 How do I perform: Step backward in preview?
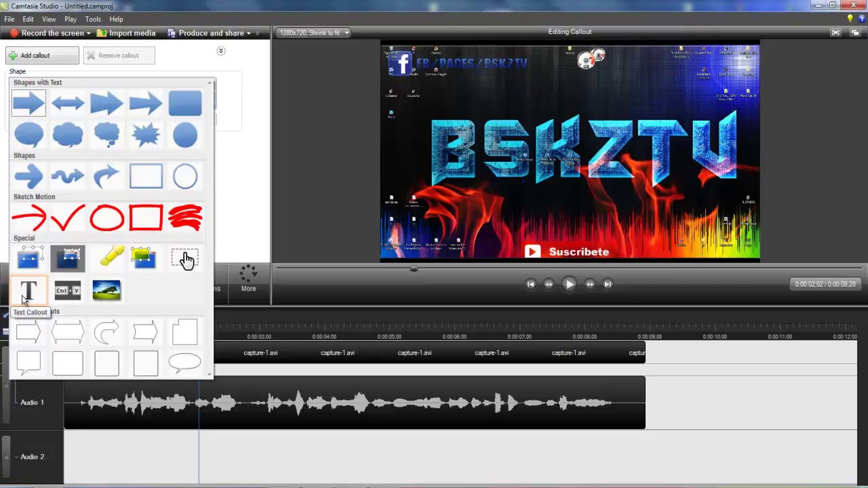pyautogui.click(x=549, y=284)
